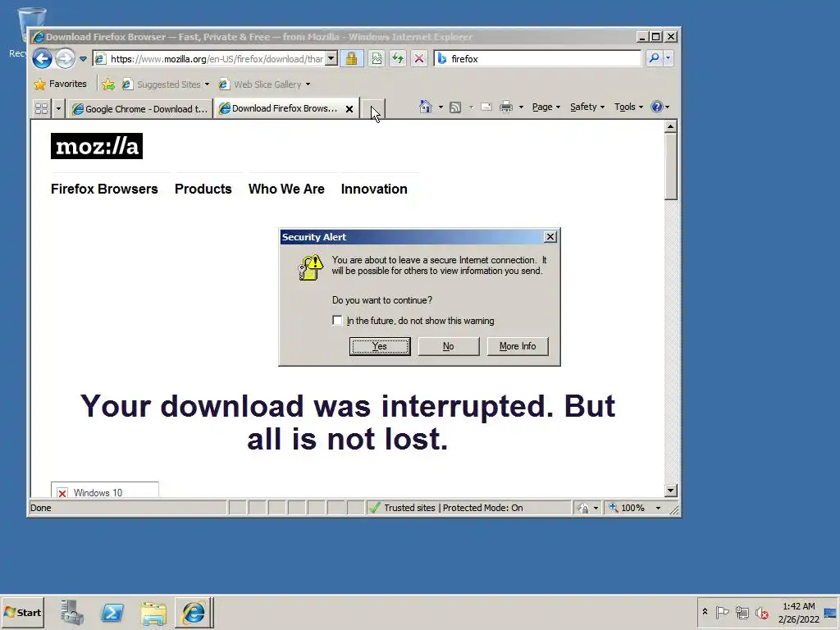Image resolution: width=840 pixels, height=630 pixels.
Task: Click the privacy report status icon
Action: coord(583,508)
